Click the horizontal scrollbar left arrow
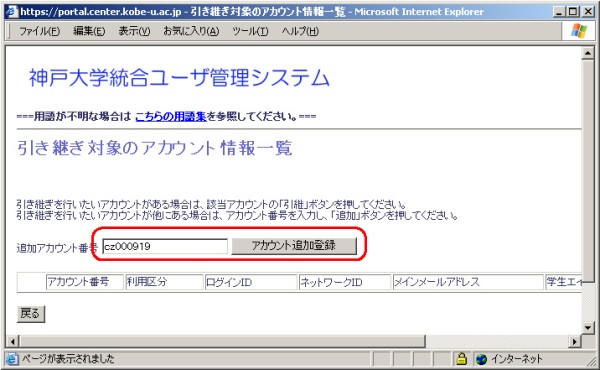The image size is (600, 370). [x=13, y=341]
